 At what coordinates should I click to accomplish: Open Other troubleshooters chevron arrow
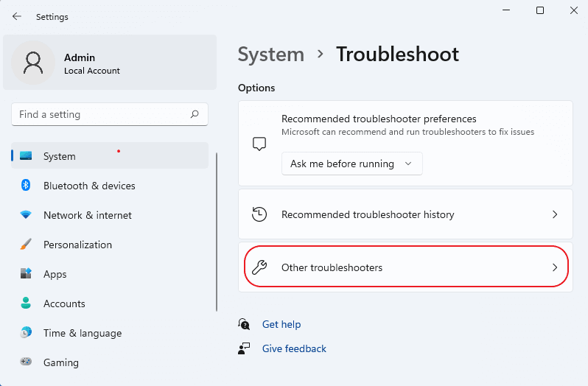tap(555, 267)
